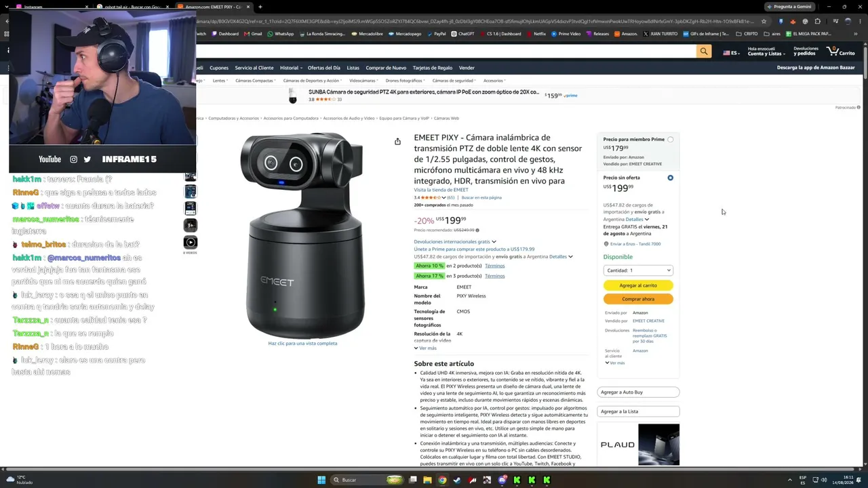Open 'Ofertas del Día' navigation item

click(324, 68)
